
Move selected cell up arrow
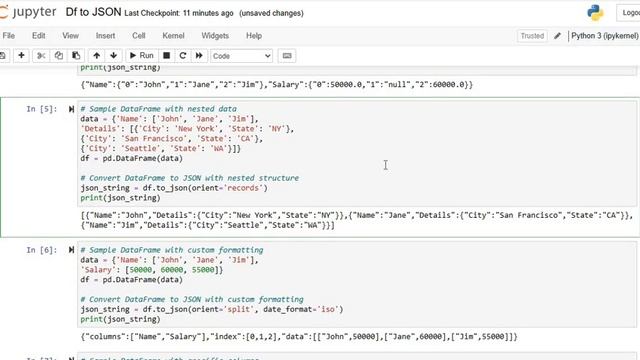96,56
